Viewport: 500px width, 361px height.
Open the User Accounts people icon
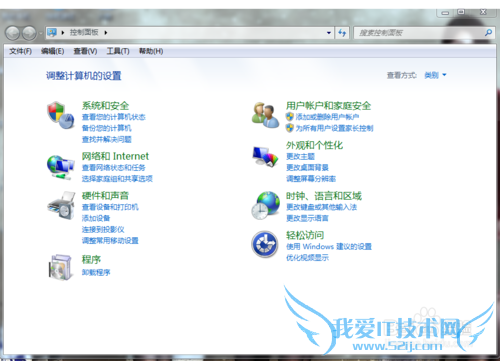pyautogui.click(x=265, y=115)
